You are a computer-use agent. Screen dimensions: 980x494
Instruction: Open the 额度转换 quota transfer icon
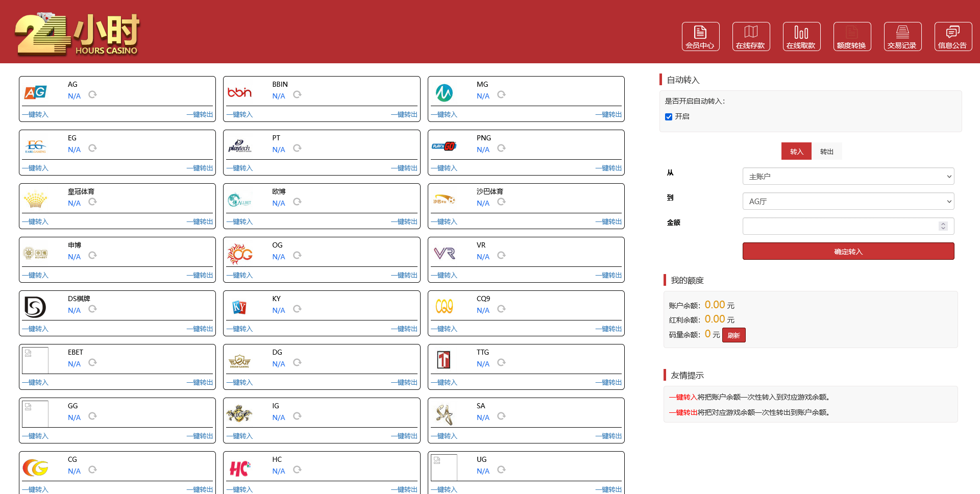click(x=852, y=36)
